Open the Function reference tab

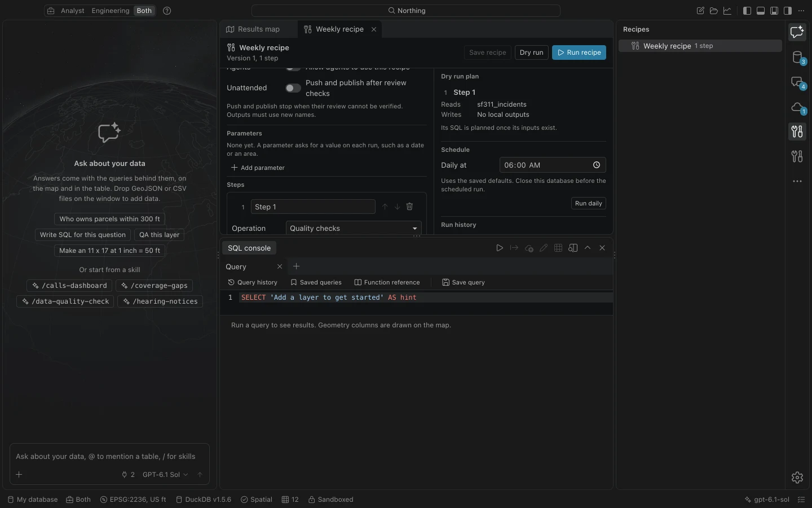click(x=387, y=282)
